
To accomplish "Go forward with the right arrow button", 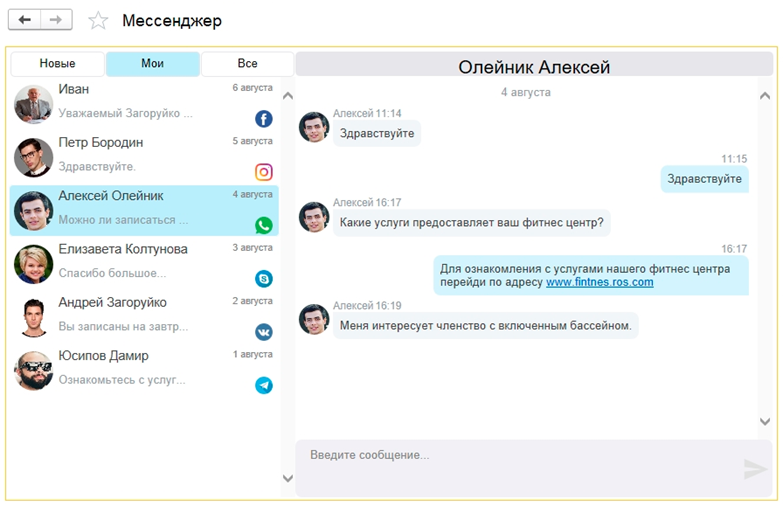I will [56, 20].
